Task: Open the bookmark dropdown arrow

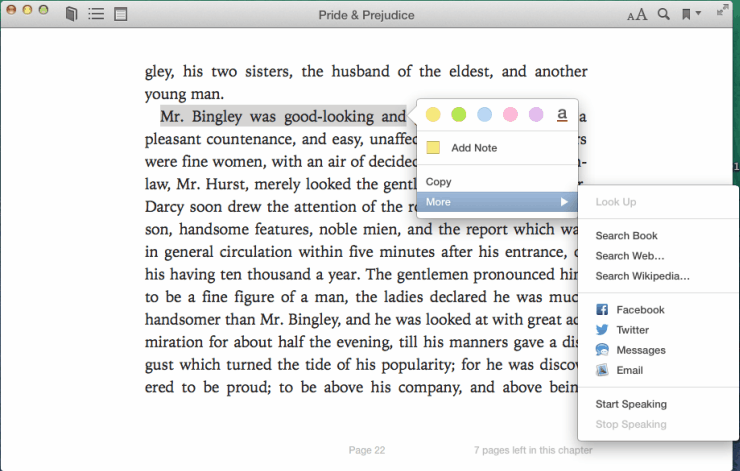Action: pos(698,13)
